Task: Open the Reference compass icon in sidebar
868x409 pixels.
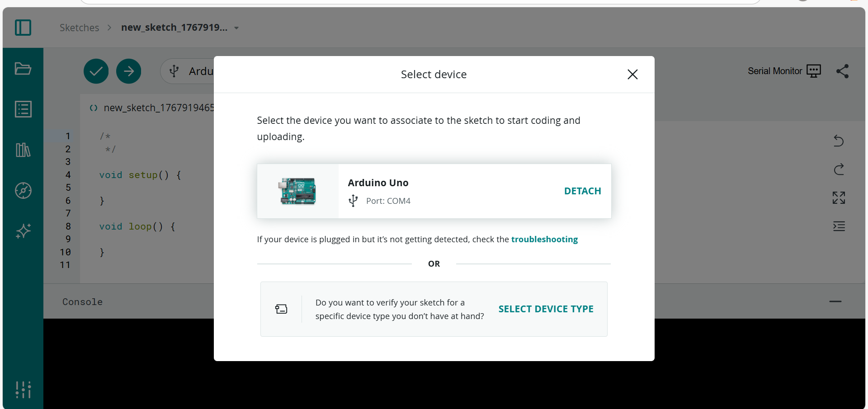Action: [23, 190]
